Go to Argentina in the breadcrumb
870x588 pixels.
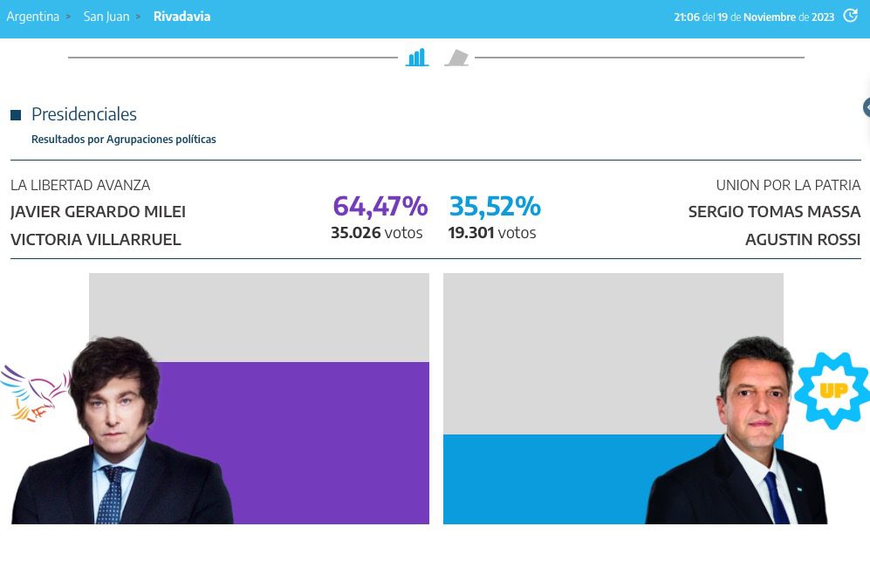[33, 17]
